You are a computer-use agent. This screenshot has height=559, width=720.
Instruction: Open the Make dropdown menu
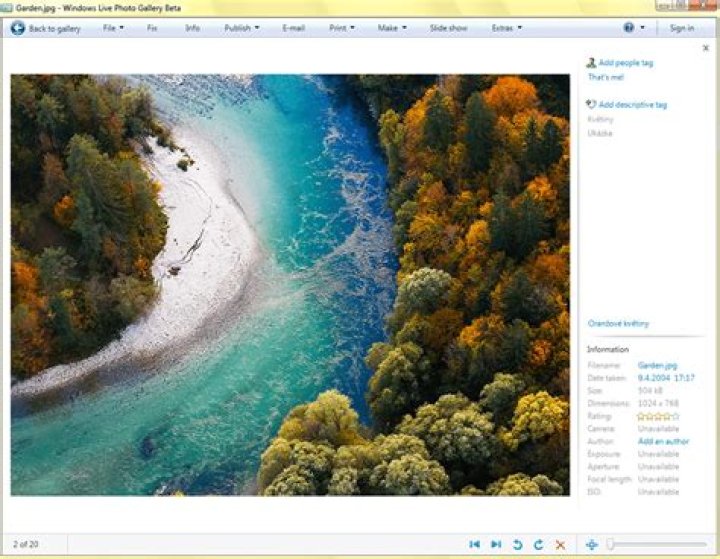point(391,28)
